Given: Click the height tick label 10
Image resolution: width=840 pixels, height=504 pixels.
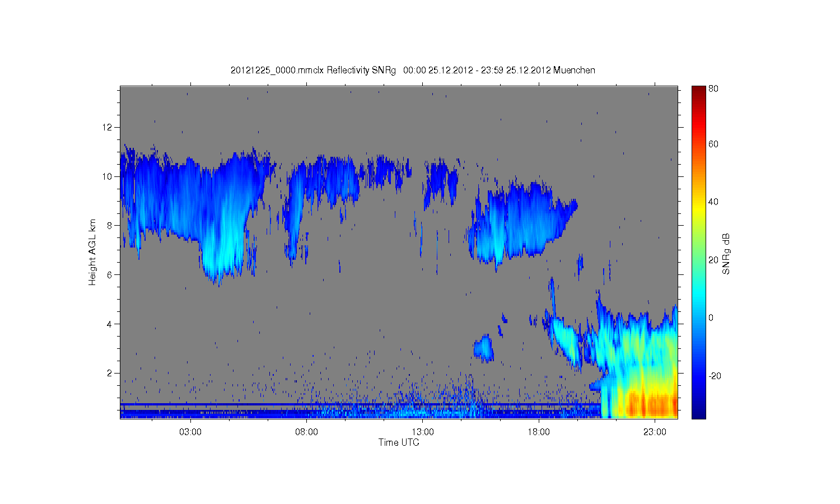Looking at the screenshot, I should 108,176.
